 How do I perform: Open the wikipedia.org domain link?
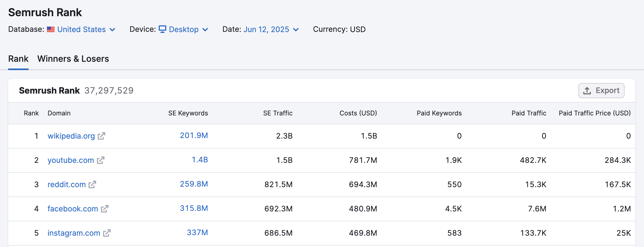pos(71,136)
